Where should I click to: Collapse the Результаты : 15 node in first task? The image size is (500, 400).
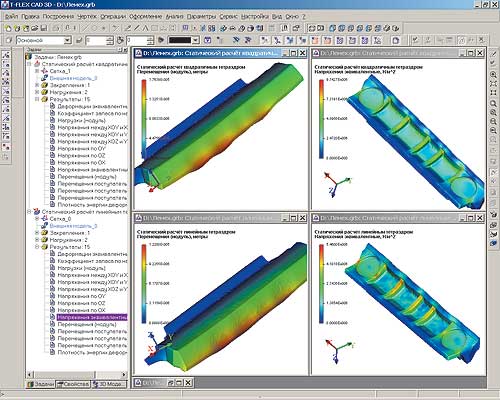(x=37, y=99)
